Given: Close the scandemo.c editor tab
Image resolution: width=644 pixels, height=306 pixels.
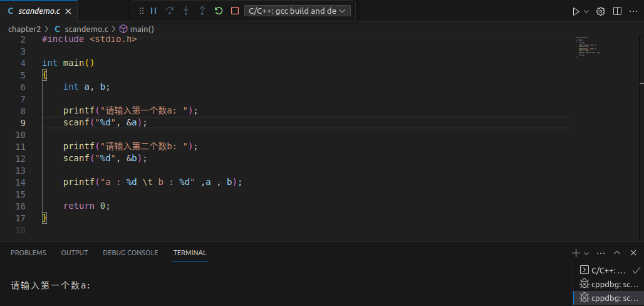Looking at the screenshot, I should pos(68,11).
